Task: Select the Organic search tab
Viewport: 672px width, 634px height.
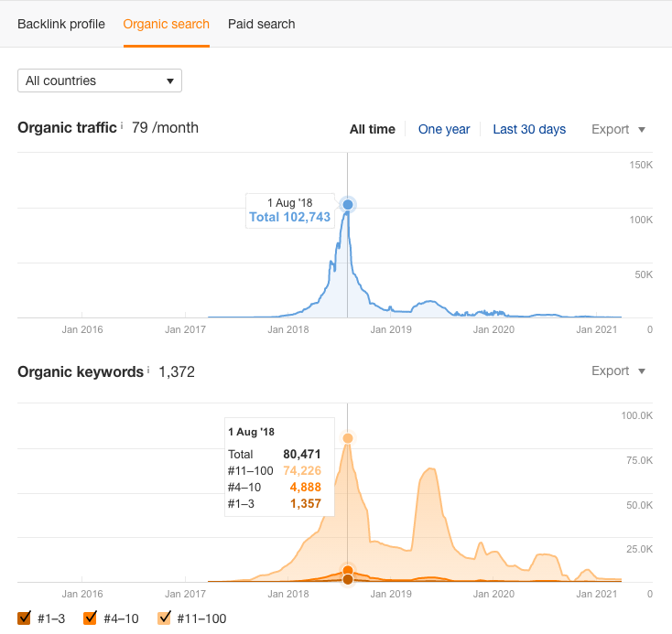Action: pos(167,24)
